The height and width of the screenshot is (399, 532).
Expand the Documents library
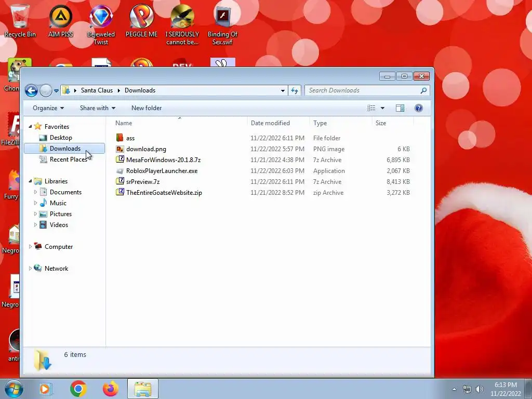click(35, 192)
